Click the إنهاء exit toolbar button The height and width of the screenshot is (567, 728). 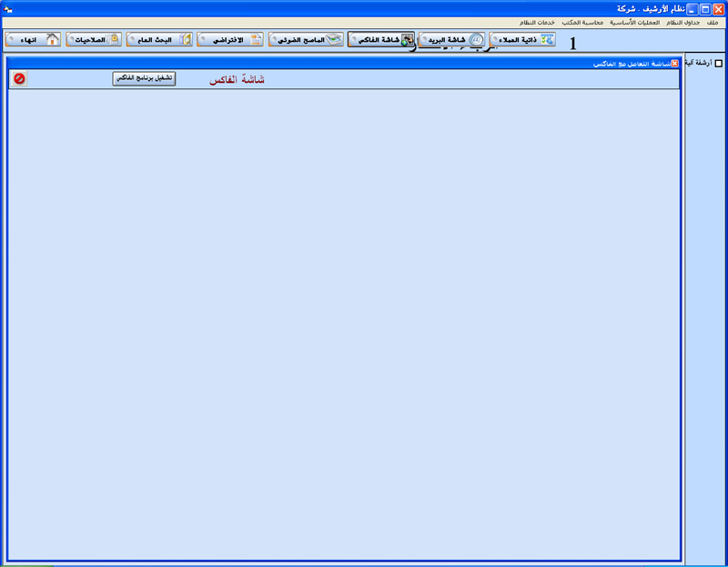click(x=34, y=40)
